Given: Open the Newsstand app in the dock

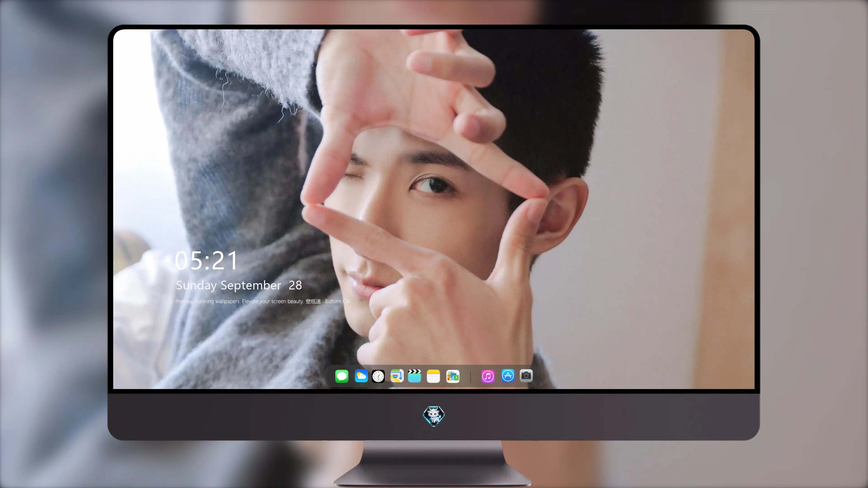Looking at the screenshot, I should [453, 376].
